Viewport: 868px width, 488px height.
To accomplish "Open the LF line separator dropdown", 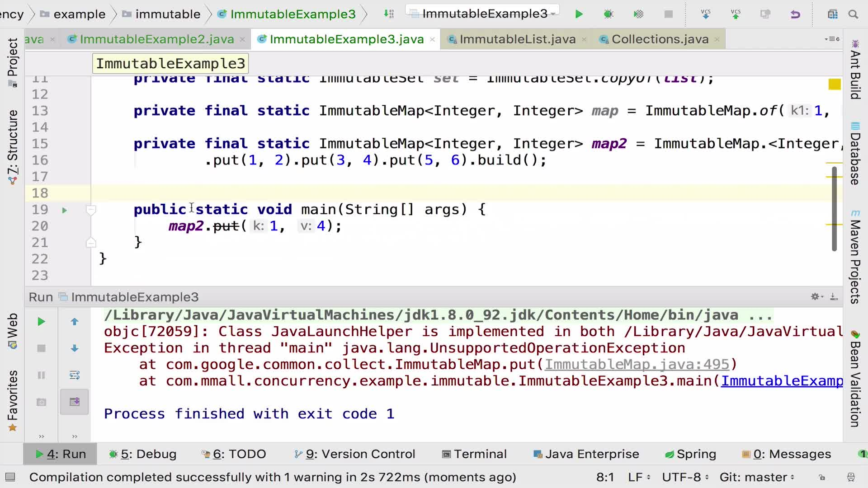I will click(x=639, y=477).
